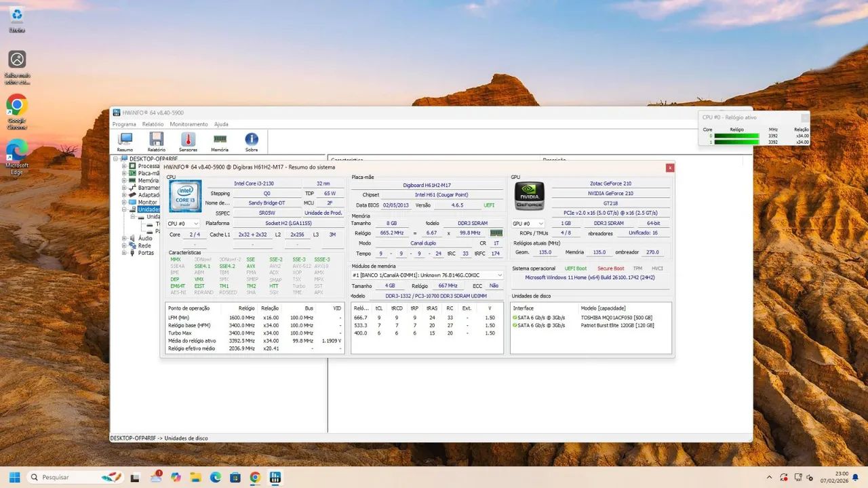Open the Sensores panel in HWiNFO toolbar

point(187,141)
